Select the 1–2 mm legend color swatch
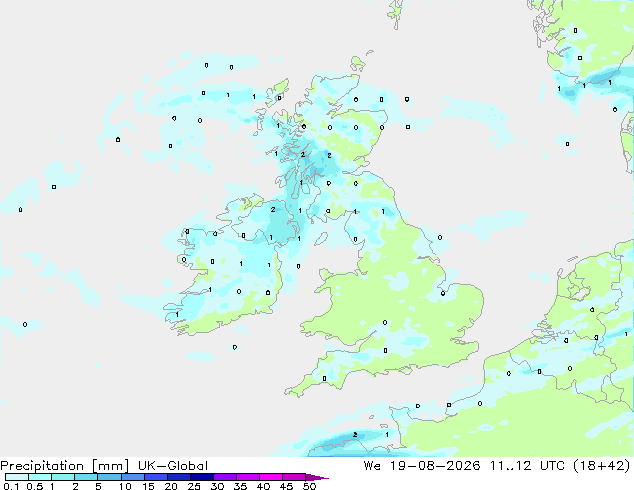This screenshot has height=490, width=634. [63, 477]
